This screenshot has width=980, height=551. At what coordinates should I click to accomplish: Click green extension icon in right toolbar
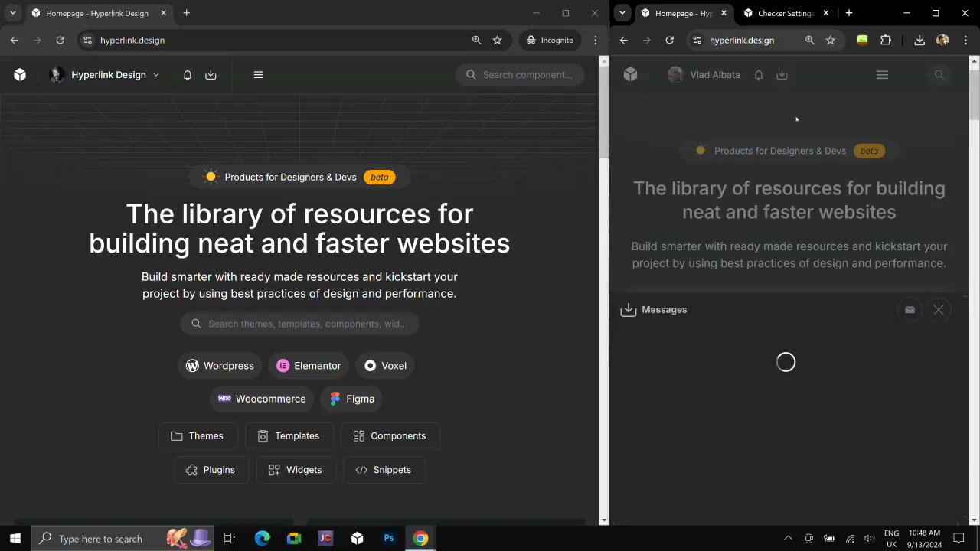tap(862, 41)
